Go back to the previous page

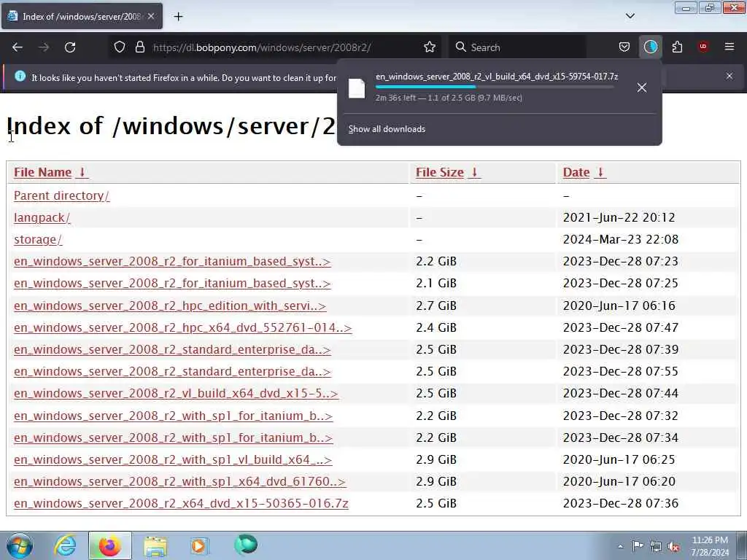(x=18, y=47)
